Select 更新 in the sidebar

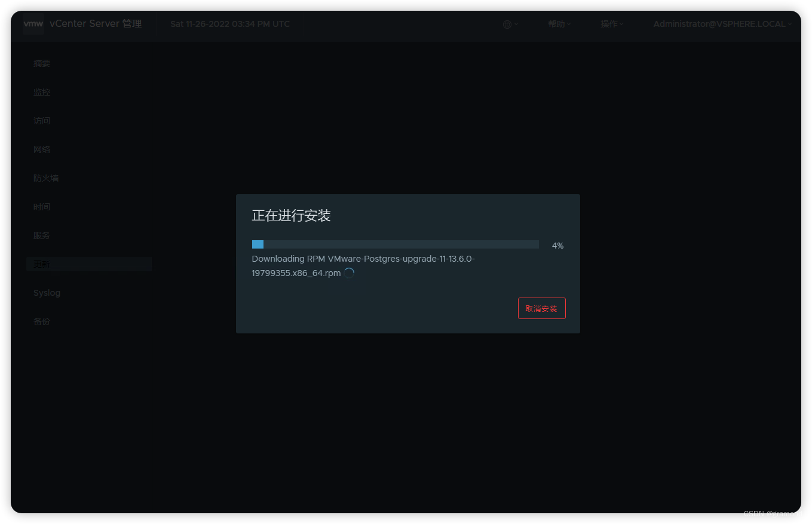(x=89, y=264)
